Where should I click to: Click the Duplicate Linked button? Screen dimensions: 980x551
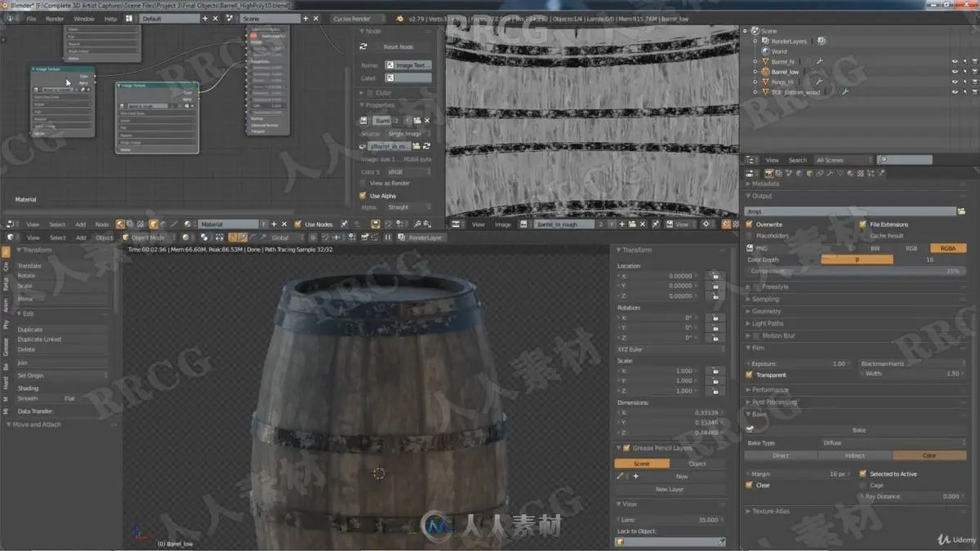pos(63,340)
